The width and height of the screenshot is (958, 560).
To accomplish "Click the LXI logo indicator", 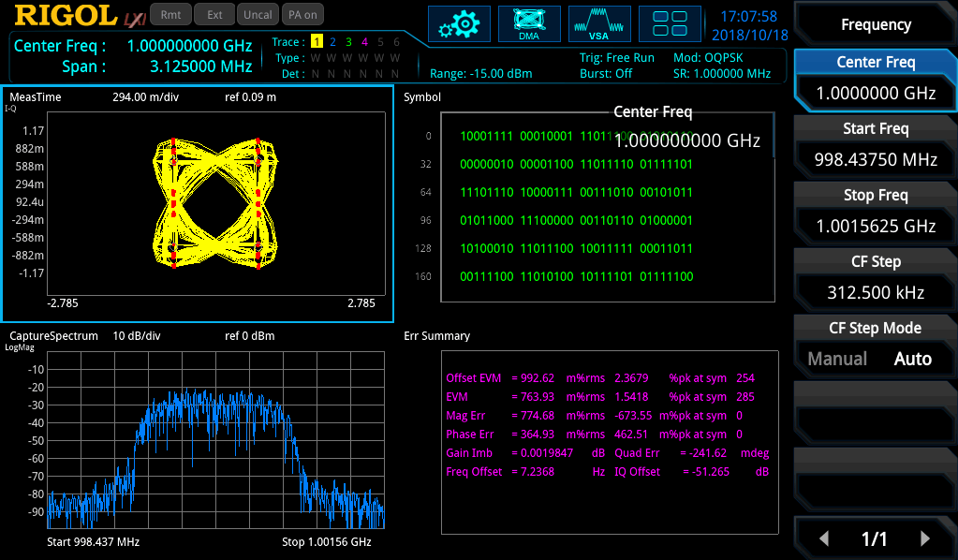I will coord(135,20).
